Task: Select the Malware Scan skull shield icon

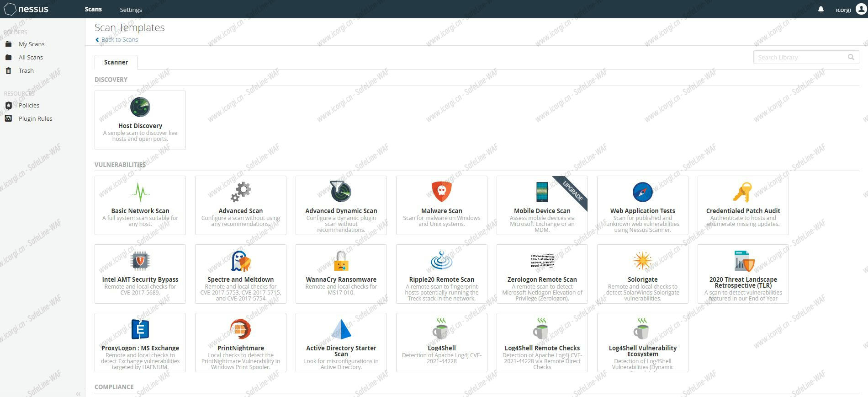Action: pyautogui.click(x=441, y=192)
